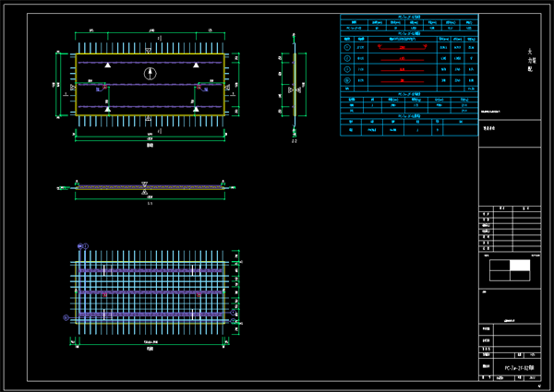Select the drawing number text starting "PC-7"

pyautogui.click(x=519, y=368)
